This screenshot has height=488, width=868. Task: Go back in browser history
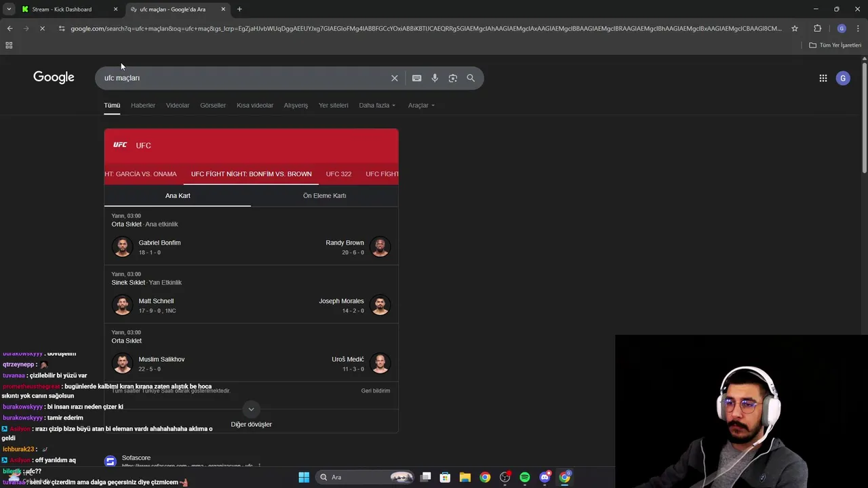[9, 28]
